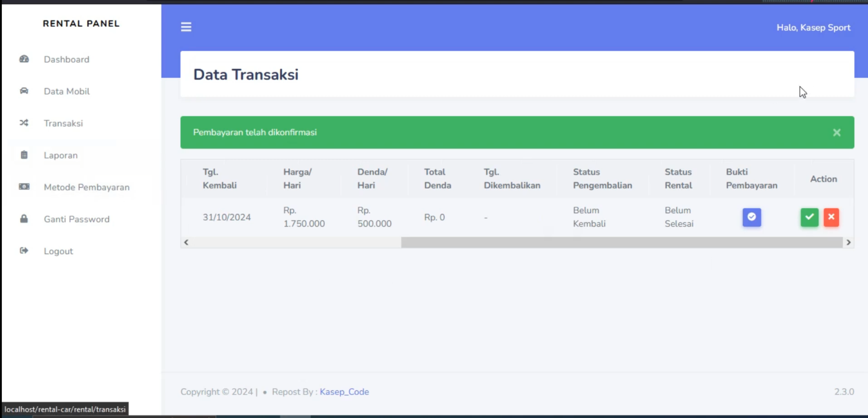This screenshot has width=868, height=418.
Task: Click the Belum Kembali status cell
Action: click(x=589, y=217)
